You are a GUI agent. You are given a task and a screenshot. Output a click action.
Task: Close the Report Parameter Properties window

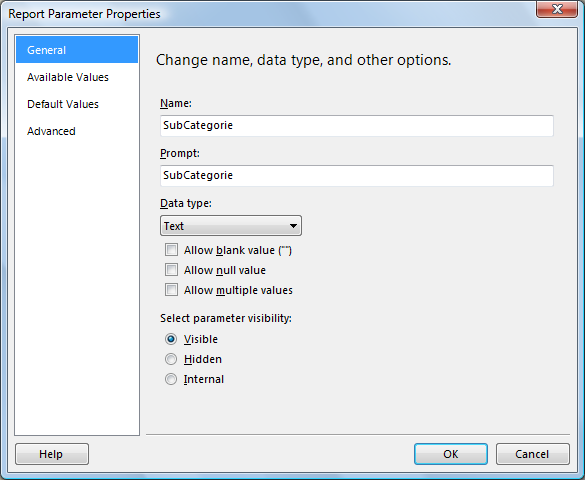[x=557, y=9]
